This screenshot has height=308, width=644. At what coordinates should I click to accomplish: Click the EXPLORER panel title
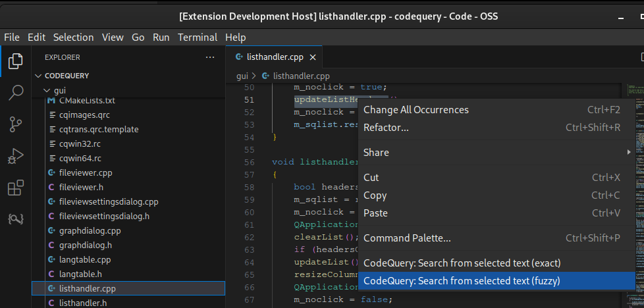63,57
